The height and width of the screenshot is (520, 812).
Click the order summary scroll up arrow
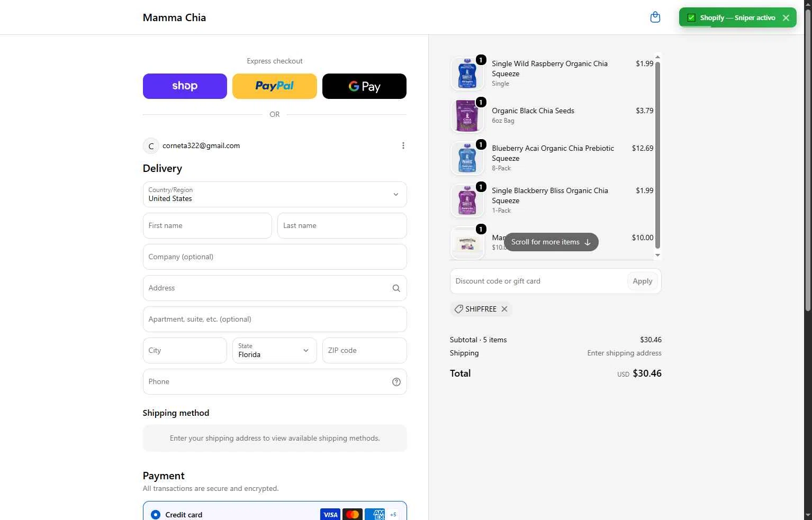tap(657, 57)
